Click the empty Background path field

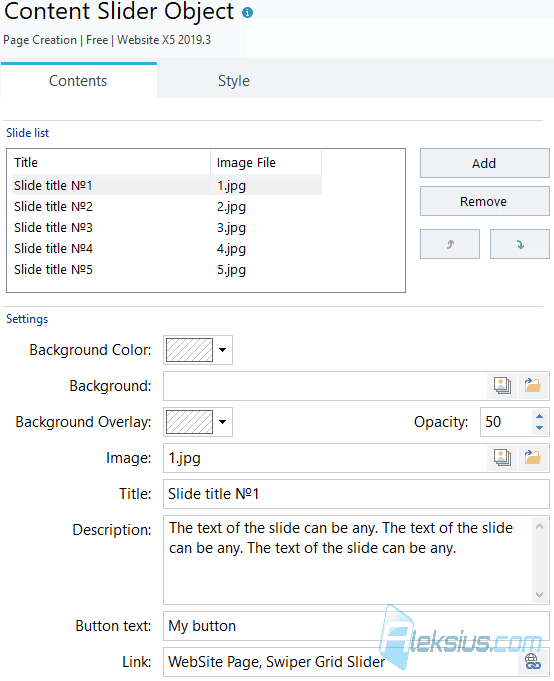pyautogui.click(x=326, y=386)
